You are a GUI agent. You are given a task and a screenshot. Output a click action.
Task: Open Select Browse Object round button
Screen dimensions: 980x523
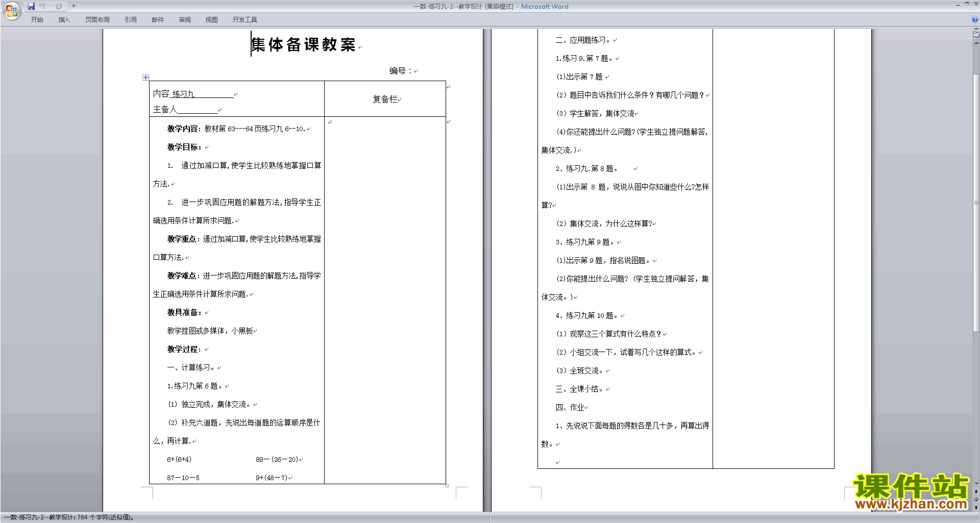point(976,499)
